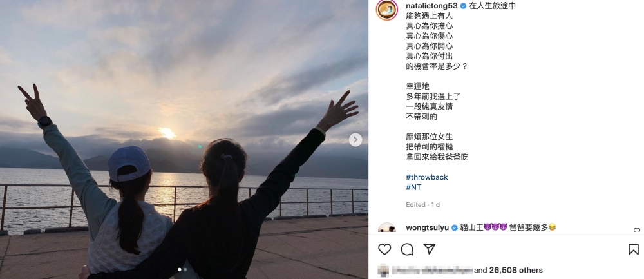Select the first carousel dot indicator
Viewport: 644px width, 279px height.
point(180,269)
